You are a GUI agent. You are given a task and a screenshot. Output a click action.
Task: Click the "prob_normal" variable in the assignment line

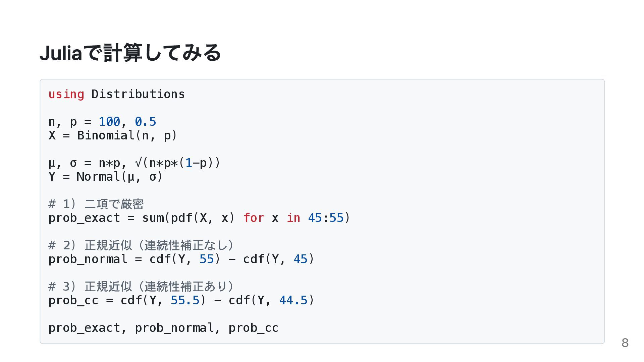coord(88,259)
